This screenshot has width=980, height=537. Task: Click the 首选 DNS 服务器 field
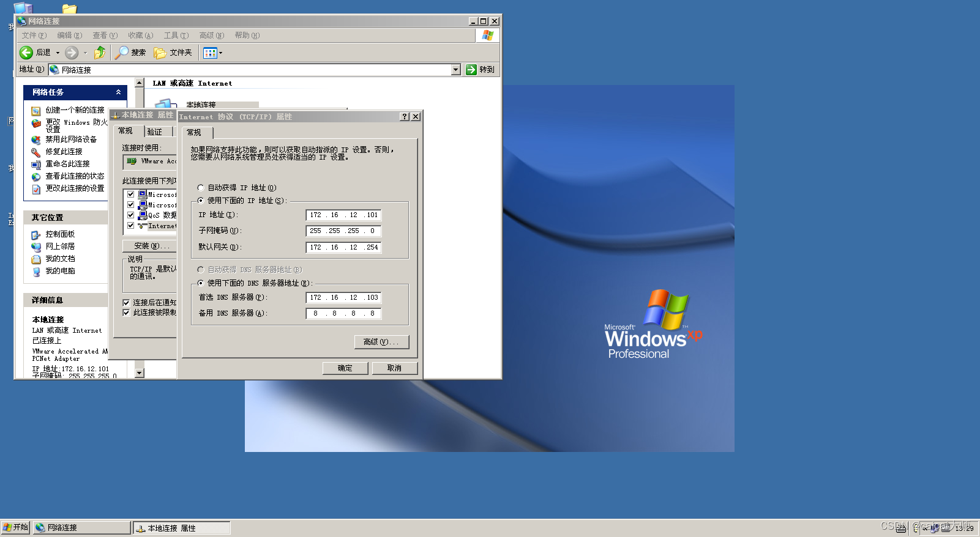click(x=343, y=297)
